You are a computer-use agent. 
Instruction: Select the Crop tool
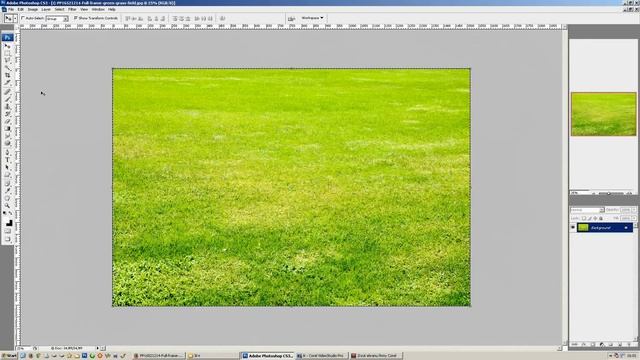coord(7,76)
